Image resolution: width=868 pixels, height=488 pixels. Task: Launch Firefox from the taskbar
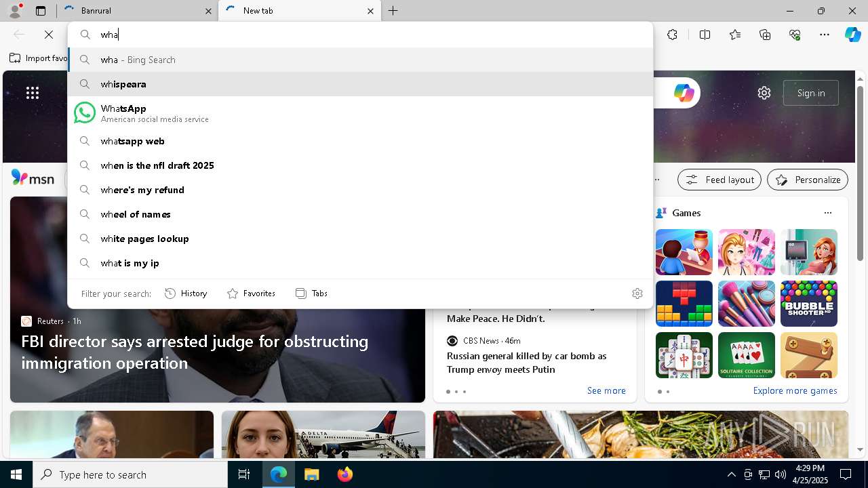344,474
